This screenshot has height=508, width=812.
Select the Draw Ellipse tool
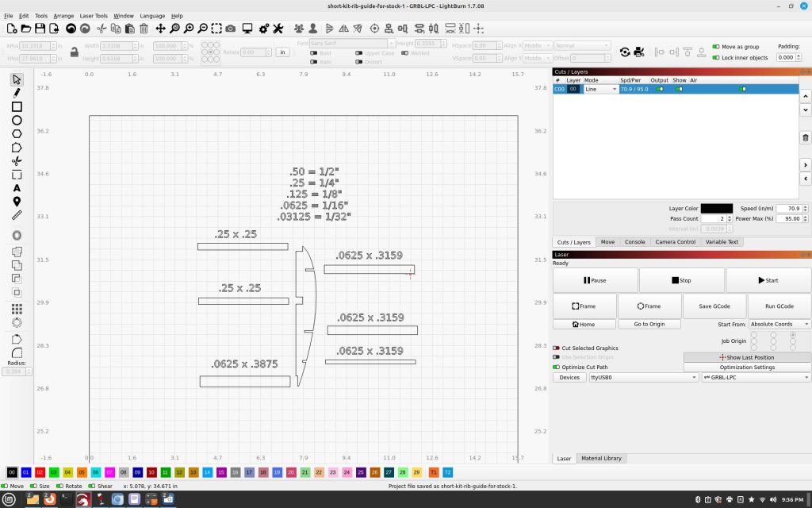tap(17, 120)
